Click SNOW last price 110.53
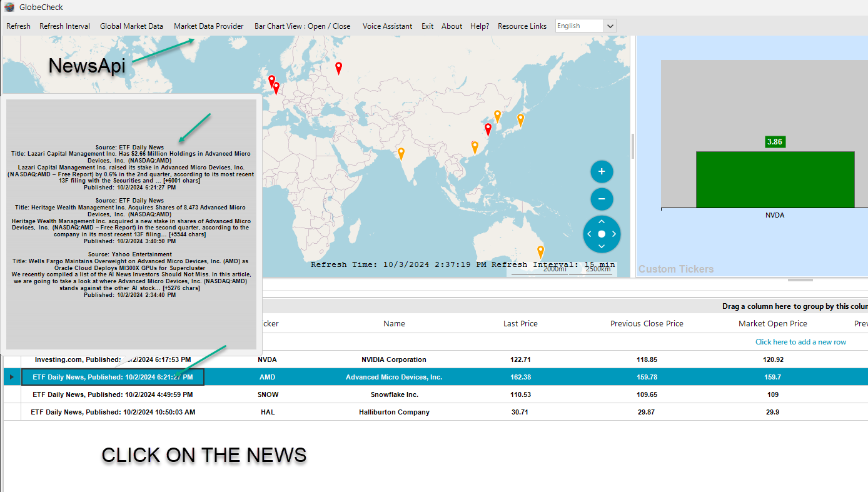 click(520, 394)
